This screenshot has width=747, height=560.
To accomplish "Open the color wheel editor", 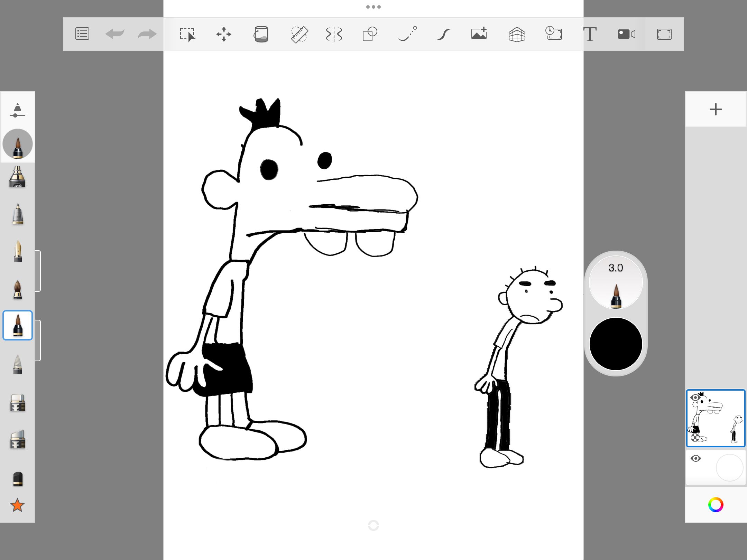I will click(716, 505).
